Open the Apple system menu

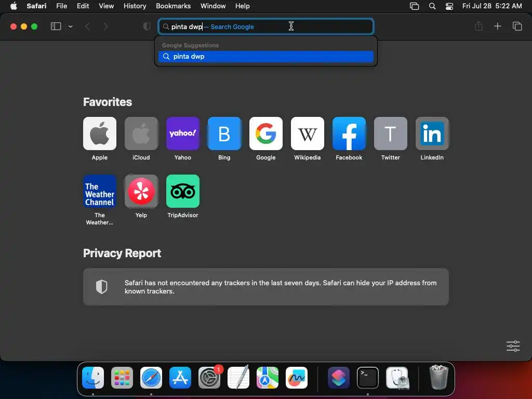pyautogui.click(x=14, y=6)
